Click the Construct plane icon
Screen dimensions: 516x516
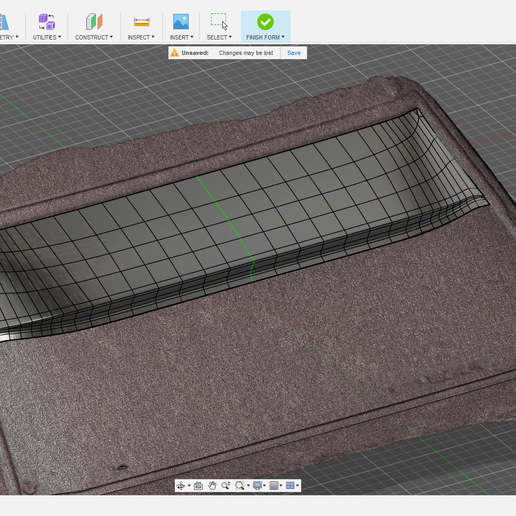pyautogui.click(x=94, y=22)
